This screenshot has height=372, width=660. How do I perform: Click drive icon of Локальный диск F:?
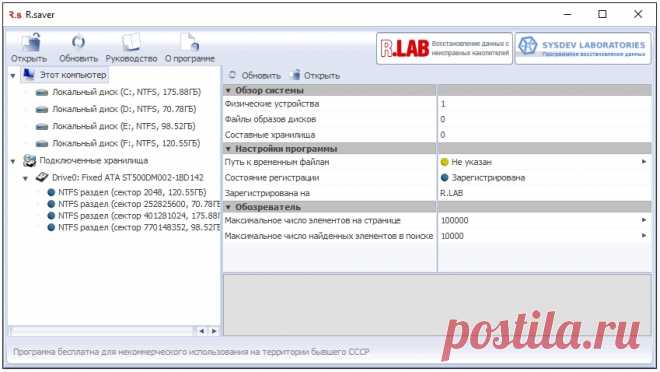click(x=42, y=143)
